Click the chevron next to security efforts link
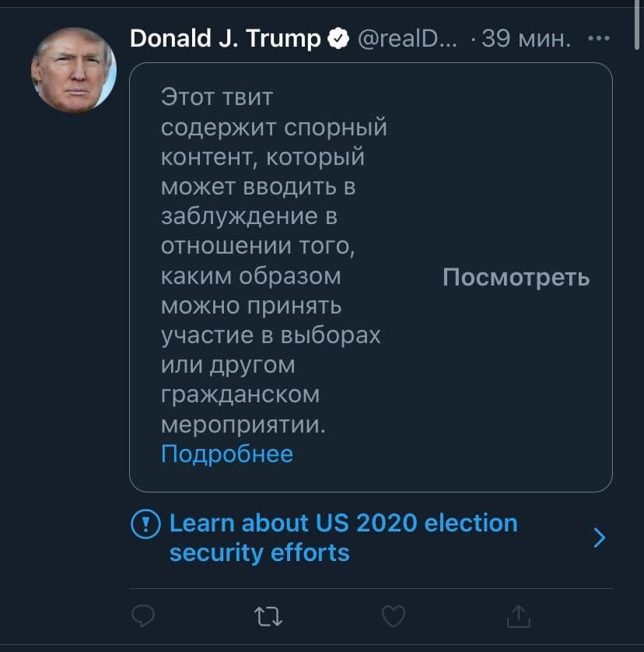 pos(599,538)
